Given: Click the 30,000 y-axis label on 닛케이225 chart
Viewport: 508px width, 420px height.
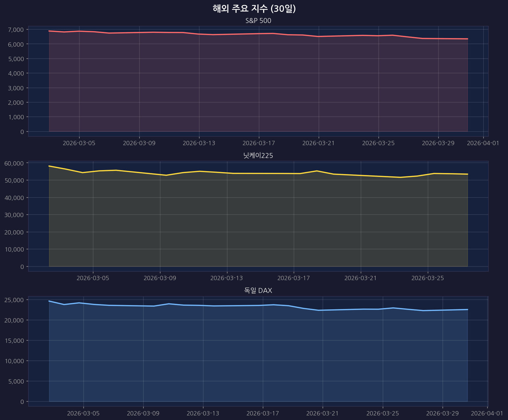Looking at the screenshot, I should (x=14, y=215).
